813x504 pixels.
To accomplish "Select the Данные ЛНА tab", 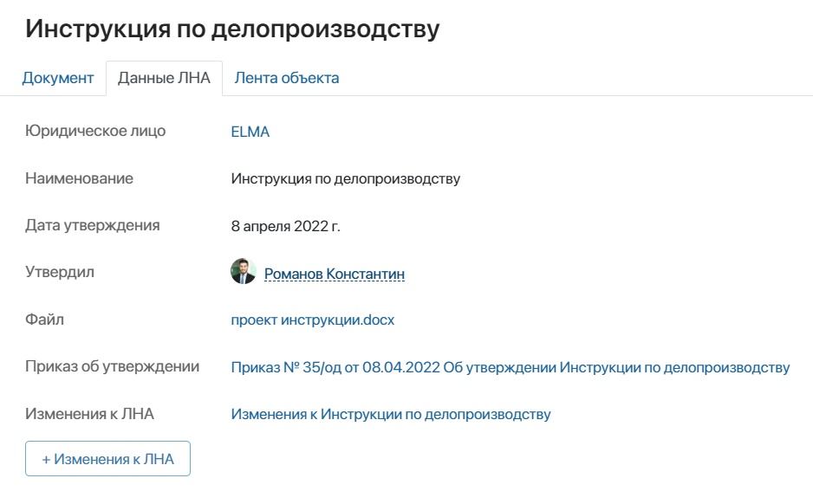I will tap(163, 77).
